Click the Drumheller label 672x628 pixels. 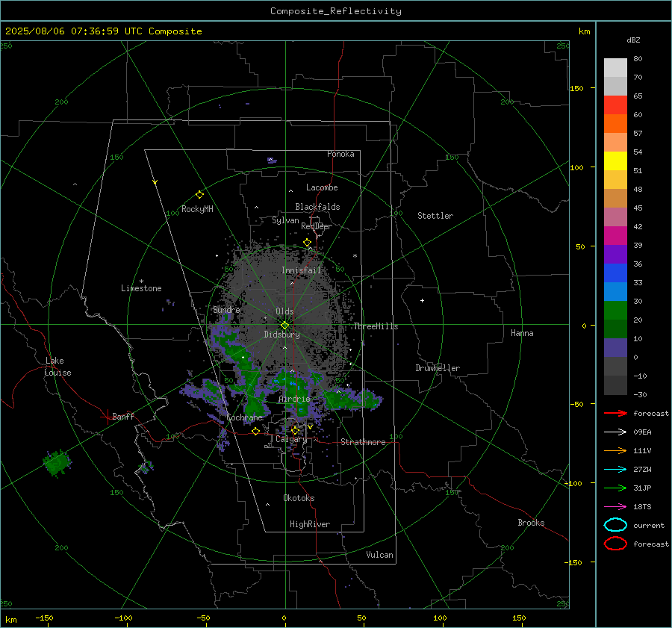tap(438, 368)
